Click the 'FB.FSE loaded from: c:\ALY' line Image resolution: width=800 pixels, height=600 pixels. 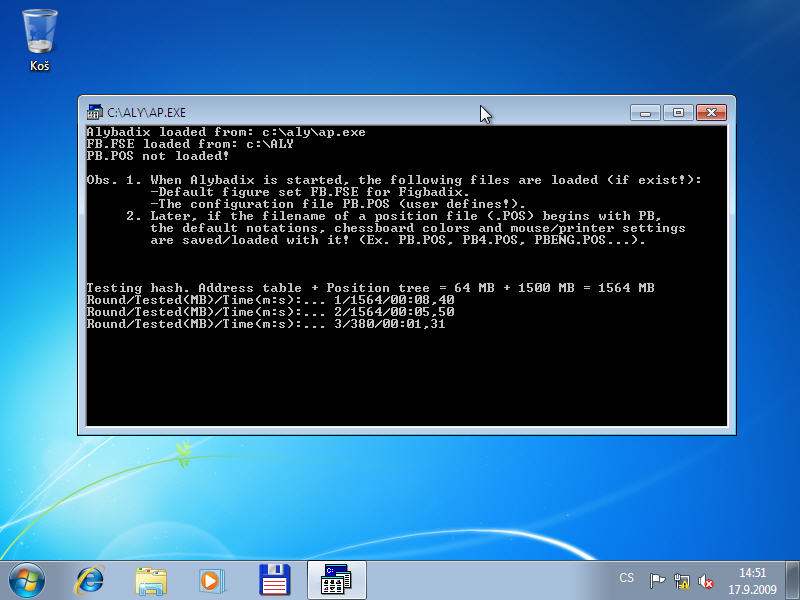[x=190, y=144]
